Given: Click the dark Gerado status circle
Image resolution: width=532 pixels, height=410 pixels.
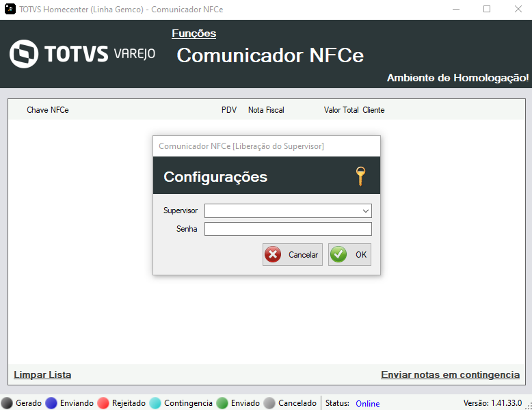Looking at the screenshot, I should point(6,403).
